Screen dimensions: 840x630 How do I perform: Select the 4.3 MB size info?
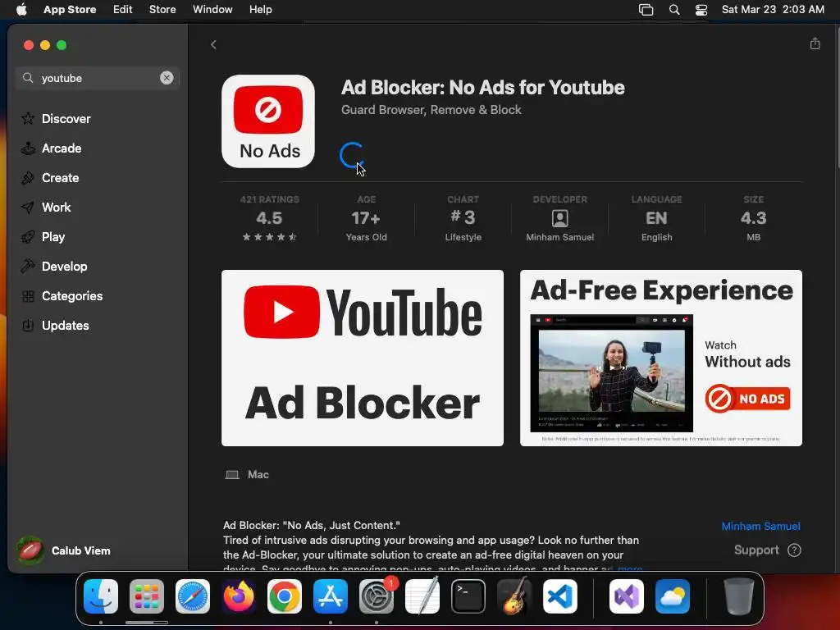click(x=753, y=218)
